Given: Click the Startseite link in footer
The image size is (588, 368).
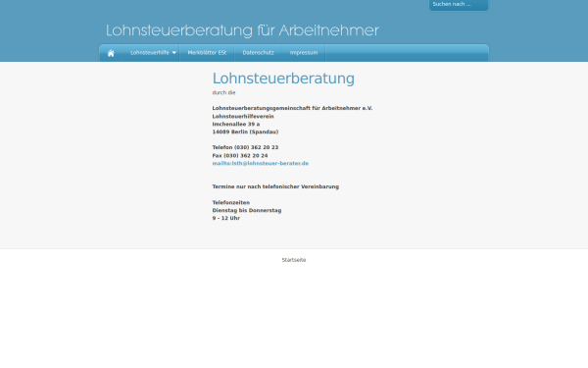Looking at the screenshot, I should tap(294, 260).
